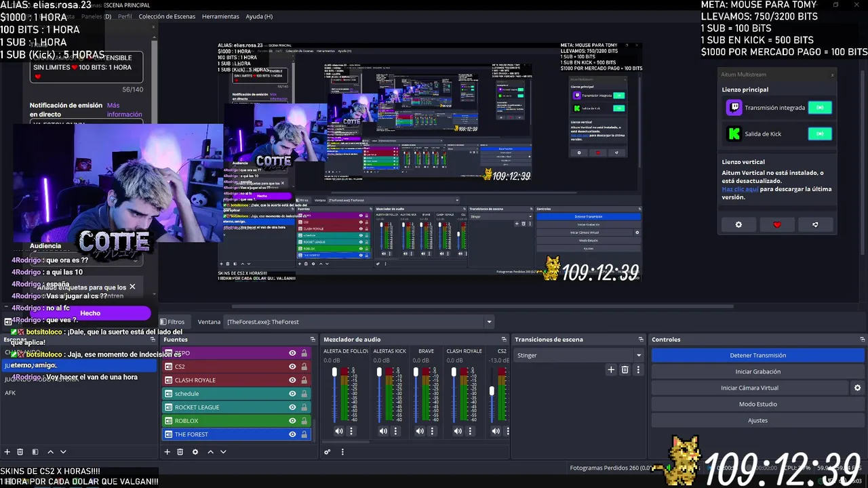Click Iniciar Cámara Virtual button

(749, 388)
